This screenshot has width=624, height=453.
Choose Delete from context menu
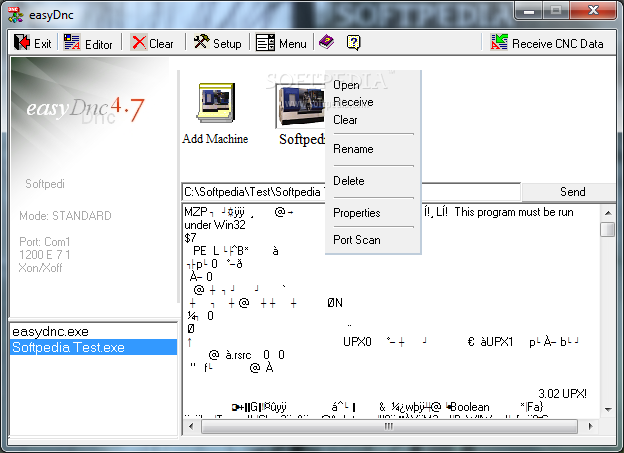[x=349, y=181]
